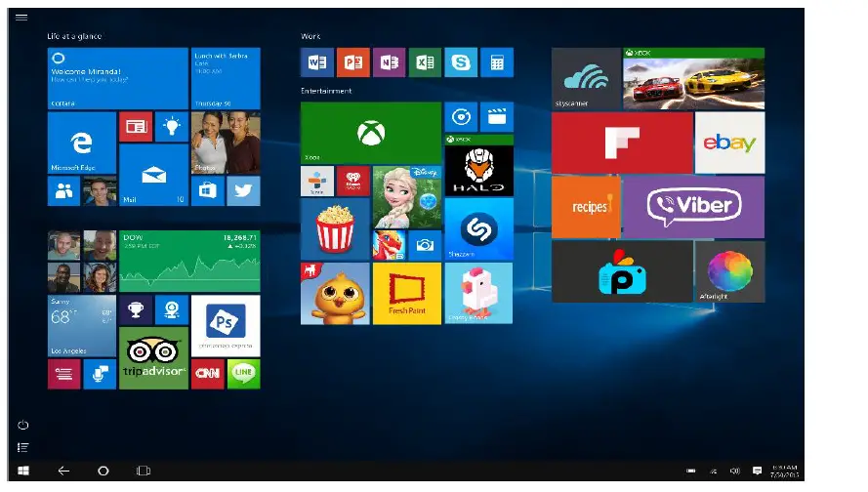Open Task View on the taskbar

[x=144, y=471]
